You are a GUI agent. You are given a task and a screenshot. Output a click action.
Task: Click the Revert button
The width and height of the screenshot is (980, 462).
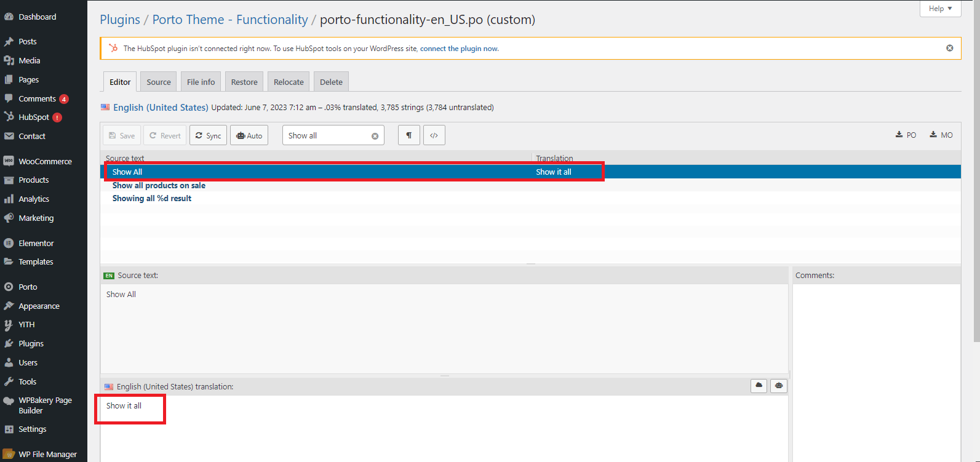coord(165,135)
